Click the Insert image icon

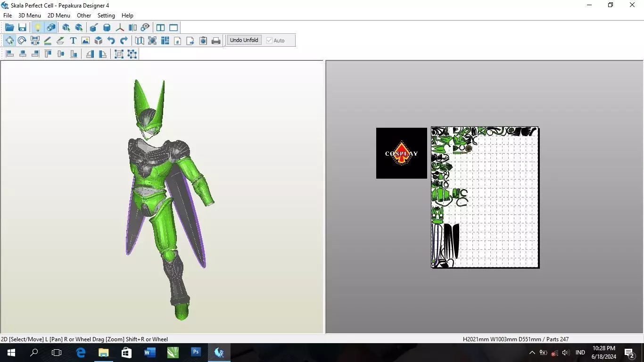(85, 41)
